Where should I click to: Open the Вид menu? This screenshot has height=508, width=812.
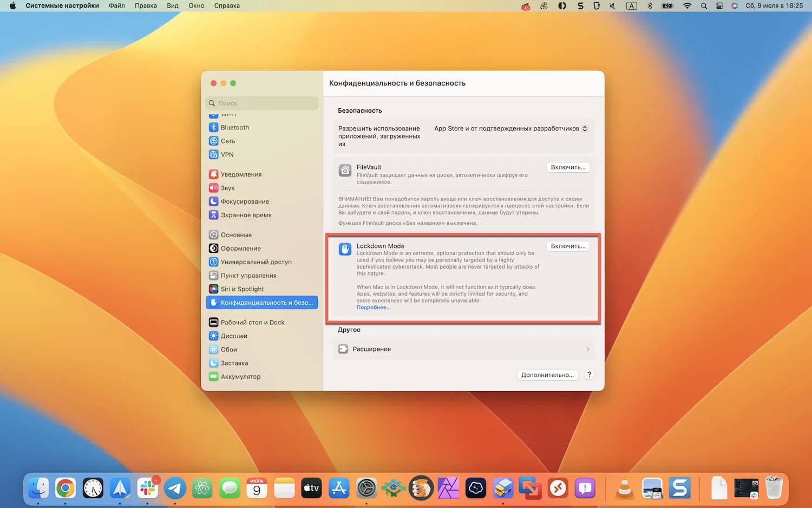(x=173, y=6)
